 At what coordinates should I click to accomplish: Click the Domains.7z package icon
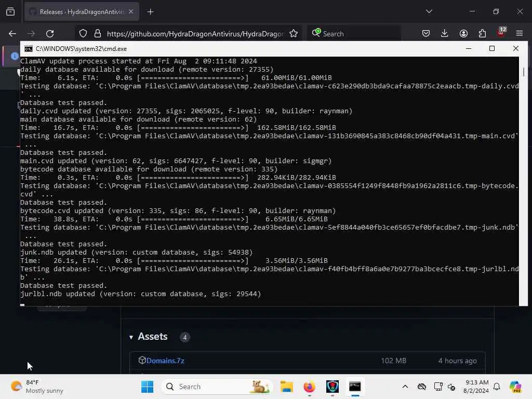point(142,360)
